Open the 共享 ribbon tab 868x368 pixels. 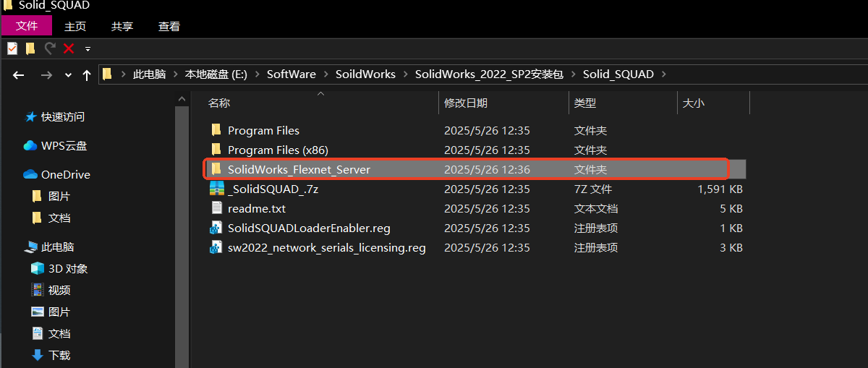(x=122, y=26)
